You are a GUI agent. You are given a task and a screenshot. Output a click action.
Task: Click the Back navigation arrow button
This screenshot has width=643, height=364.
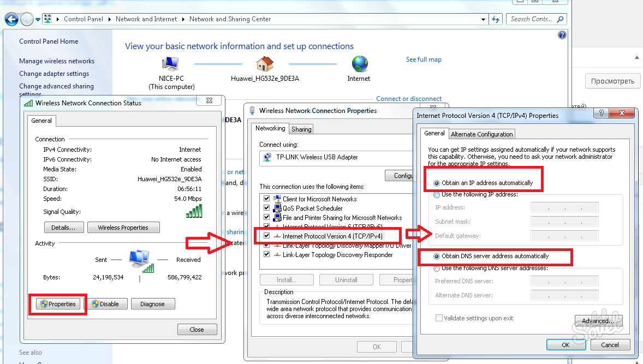(x=11, y=19)
